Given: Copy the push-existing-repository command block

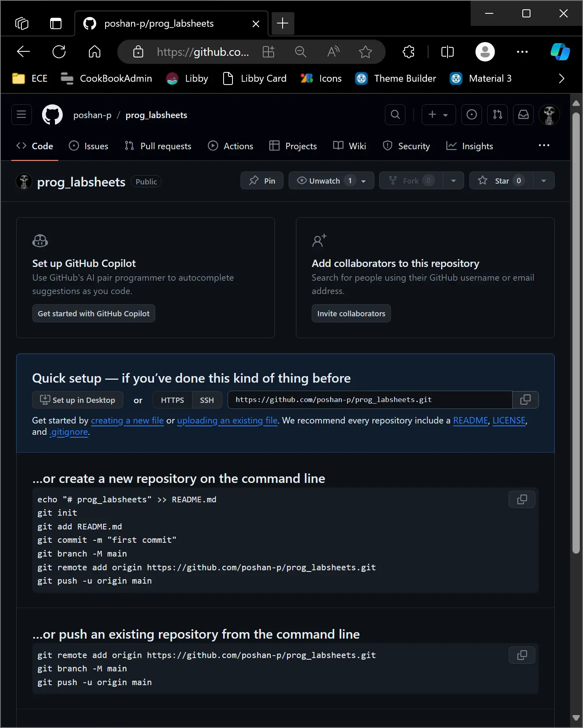Looking at the screenshot, I should pos(522,655).
